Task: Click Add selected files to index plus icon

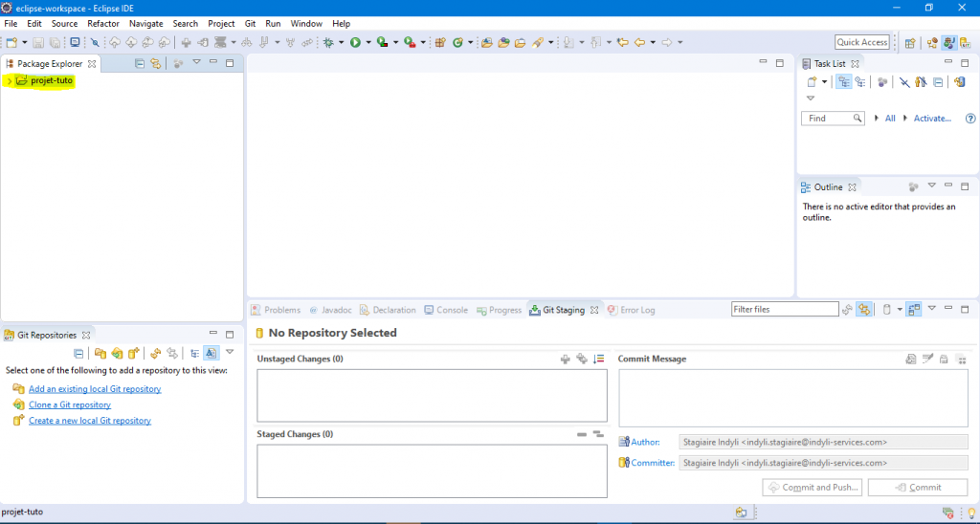Action: tap(565, 360)
